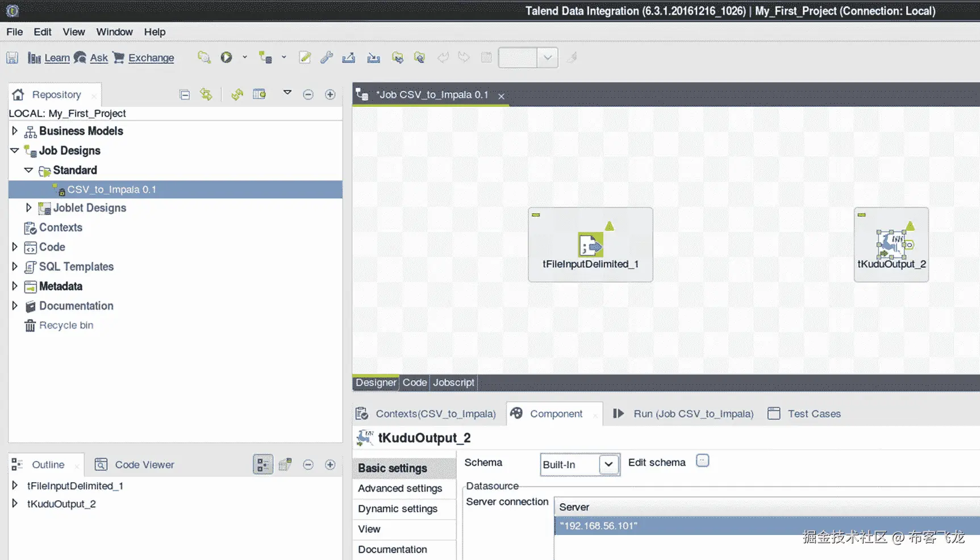Select the Recycle bin item
980x560 pixels.
66,325
